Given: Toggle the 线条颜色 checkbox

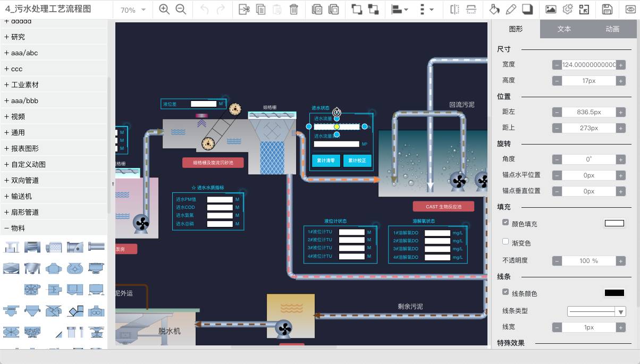Looking at the screenshot, I should point(506,292).
